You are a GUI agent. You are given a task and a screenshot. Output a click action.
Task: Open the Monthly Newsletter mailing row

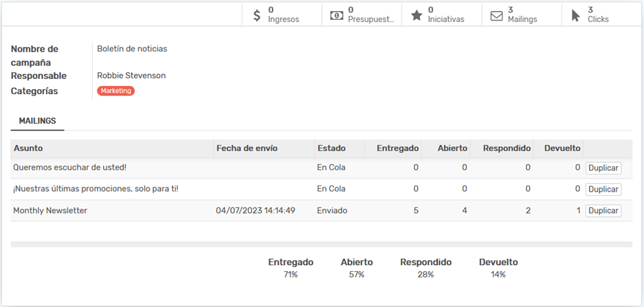(50, 211)
